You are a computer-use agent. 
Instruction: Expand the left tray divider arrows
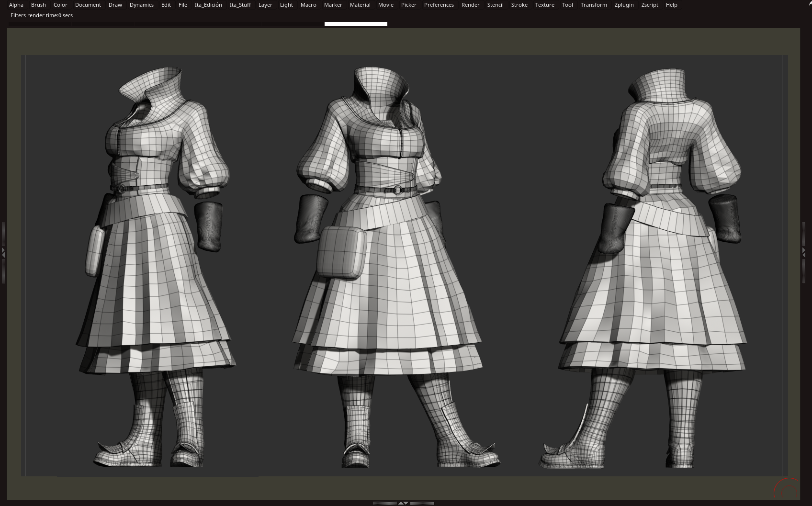[3, 252]
